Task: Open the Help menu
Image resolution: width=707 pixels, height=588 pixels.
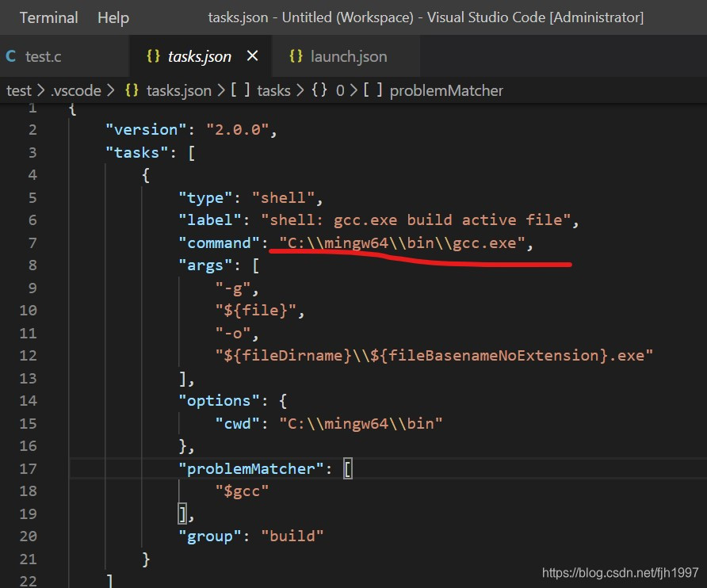Action: (x=113, y=17)
